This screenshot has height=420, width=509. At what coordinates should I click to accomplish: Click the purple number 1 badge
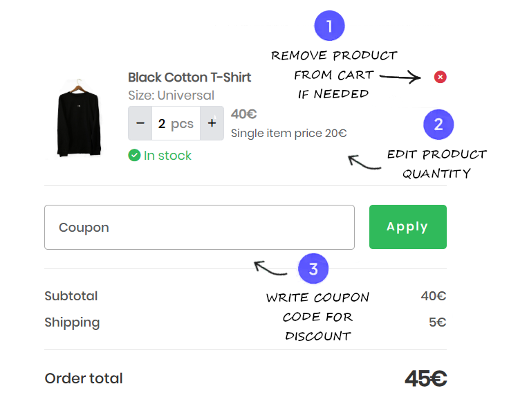pyautogui.click(x=329, y=26)
